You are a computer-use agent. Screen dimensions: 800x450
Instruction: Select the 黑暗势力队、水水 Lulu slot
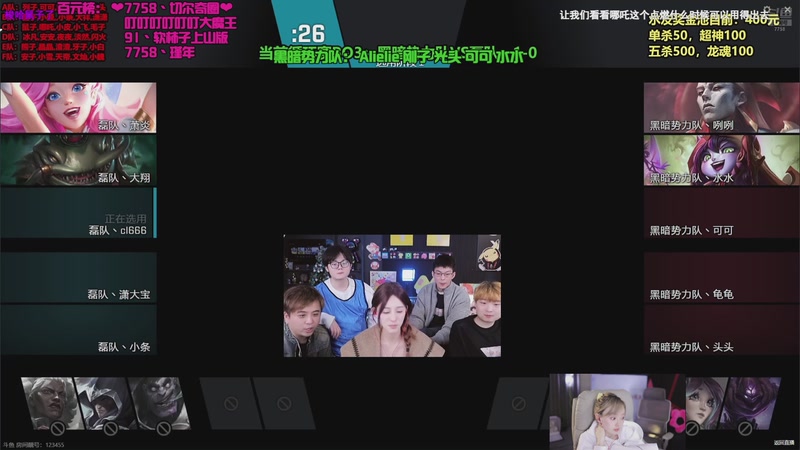pyautogui.click(x=721, y=160)
